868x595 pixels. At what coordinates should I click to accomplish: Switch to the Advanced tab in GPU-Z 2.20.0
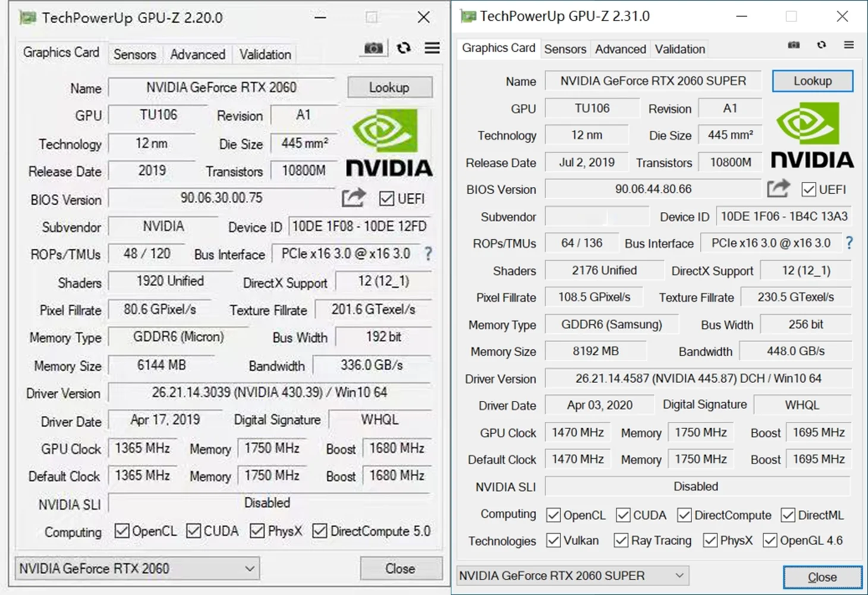tap(198, 54)
